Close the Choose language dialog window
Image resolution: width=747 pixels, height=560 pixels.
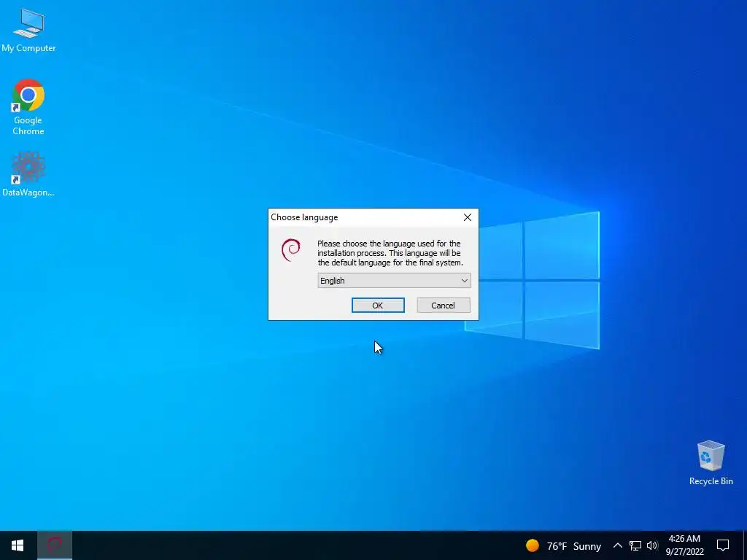click(468, 217)
